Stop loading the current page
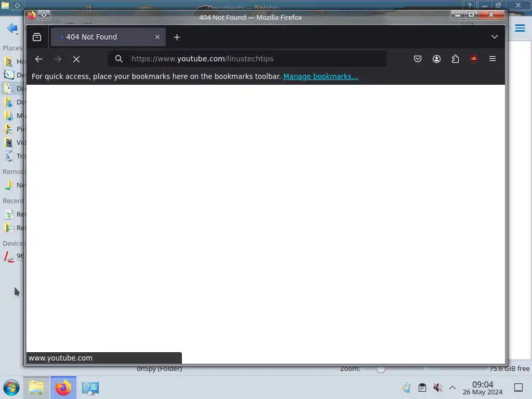The image size is (532, 399). coord(76,59)
